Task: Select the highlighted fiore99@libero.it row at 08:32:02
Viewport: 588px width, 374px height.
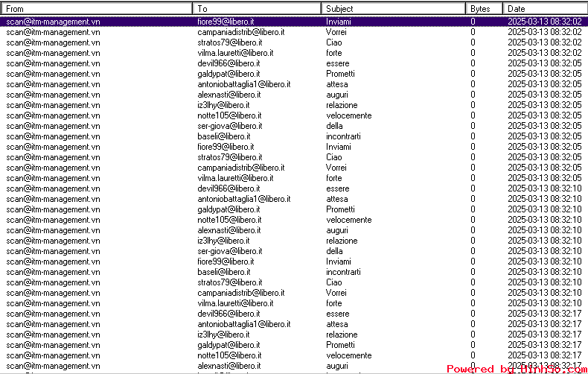Action: point(294,22)
